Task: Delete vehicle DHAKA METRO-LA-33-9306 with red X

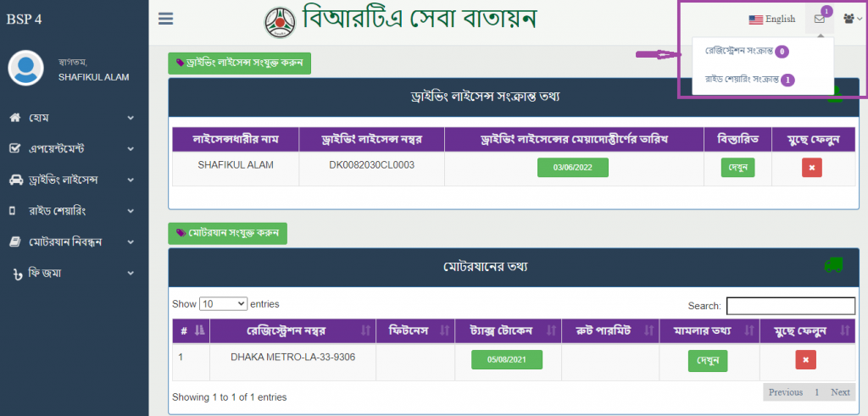Action: coord(805,360)
